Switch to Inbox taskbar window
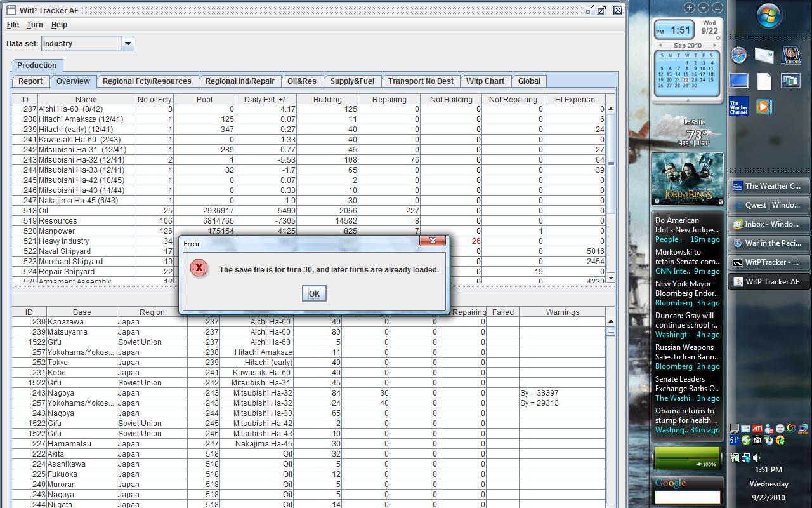The height and width of the screenshot is (508, 812). 769,224
